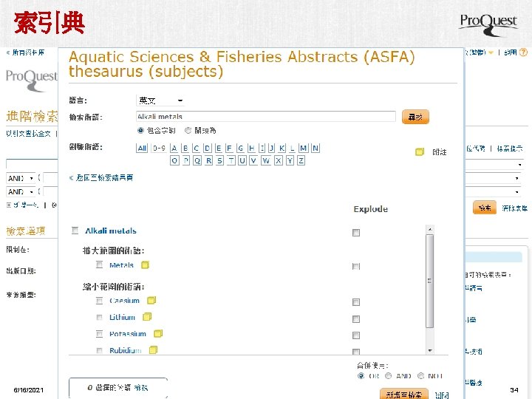This screenshot has width=532, height=399.
Task: Open the Potassium term link
Action: coord(128,334)
